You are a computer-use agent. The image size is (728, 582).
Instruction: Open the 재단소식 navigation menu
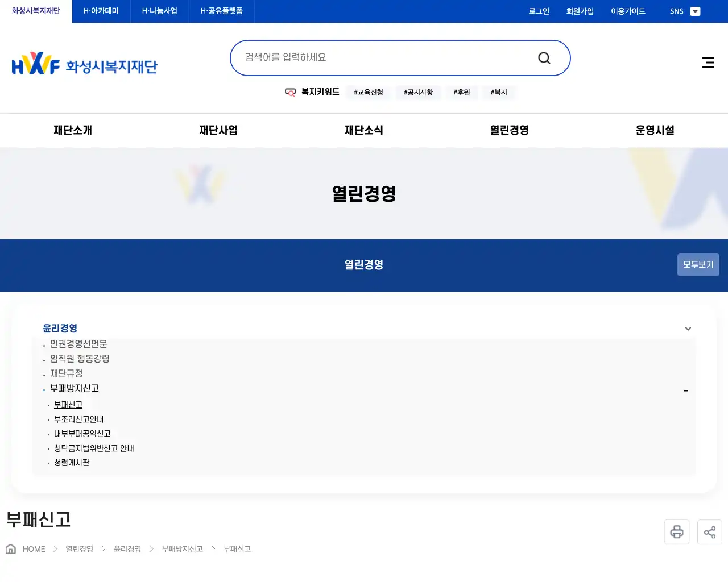click(x=364, y=130)
